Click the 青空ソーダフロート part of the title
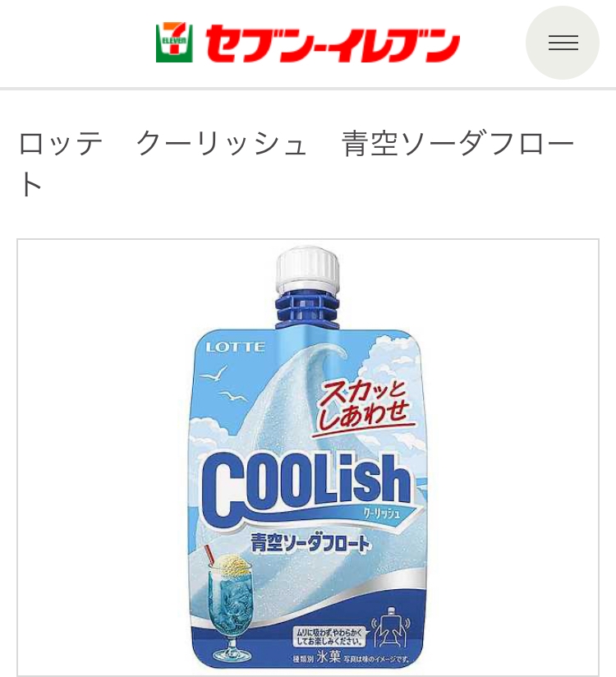The width and height of the screenshot is (616, 677). tap(458, 145)
